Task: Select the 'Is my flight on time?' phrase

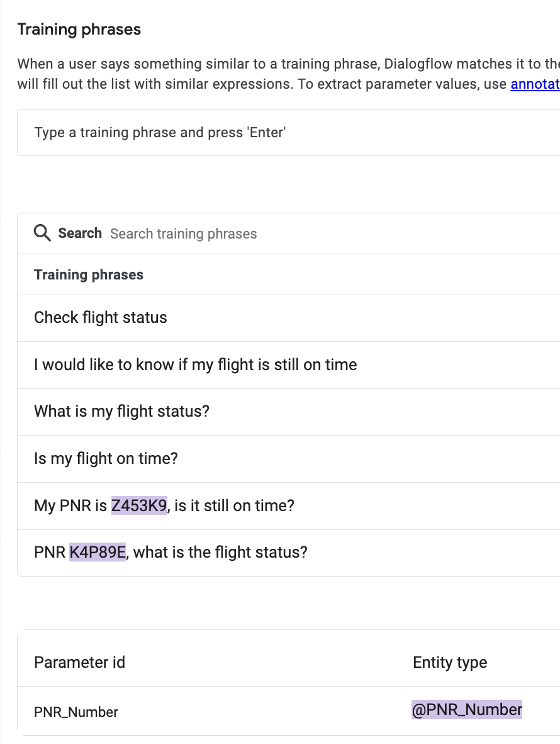Action: 106,459
